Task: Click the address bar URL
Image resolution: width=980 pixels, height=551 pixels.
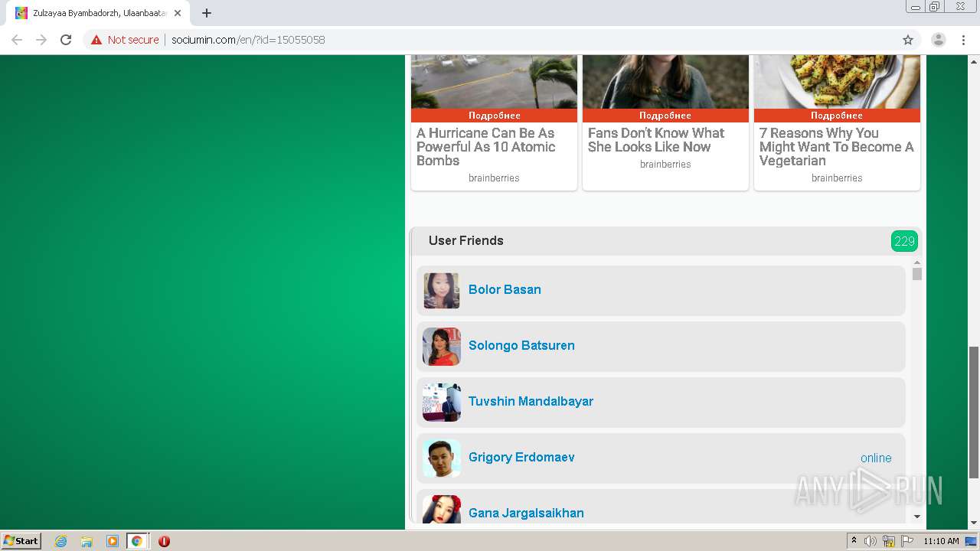Action: (x=248, y=40)
